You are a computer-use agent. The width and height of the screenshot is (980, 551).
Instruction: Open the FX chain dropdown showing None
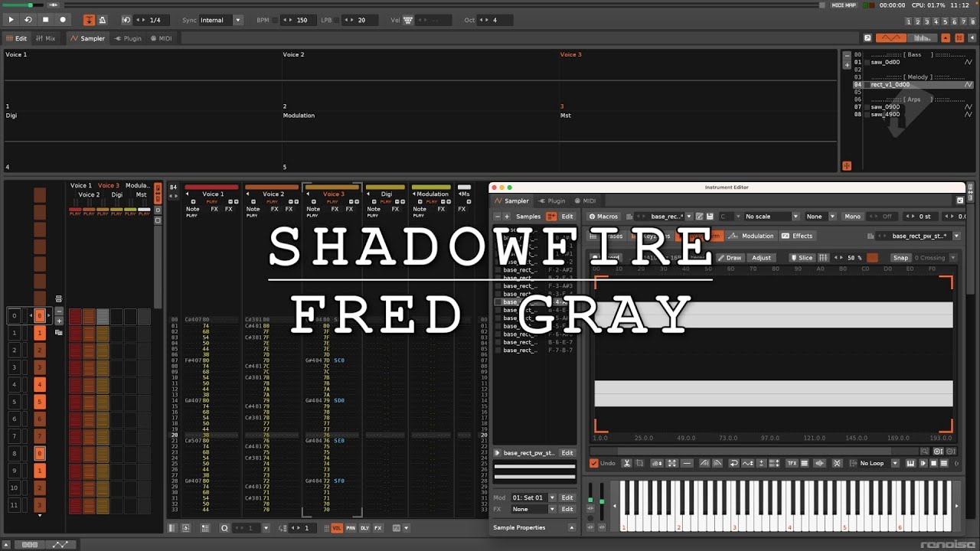(534, 509)
